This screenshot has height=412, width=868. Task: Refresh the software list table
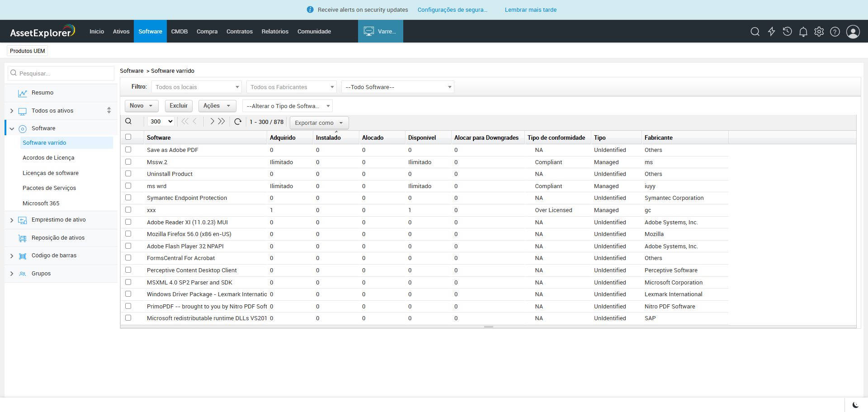click(x=238, y=122)
